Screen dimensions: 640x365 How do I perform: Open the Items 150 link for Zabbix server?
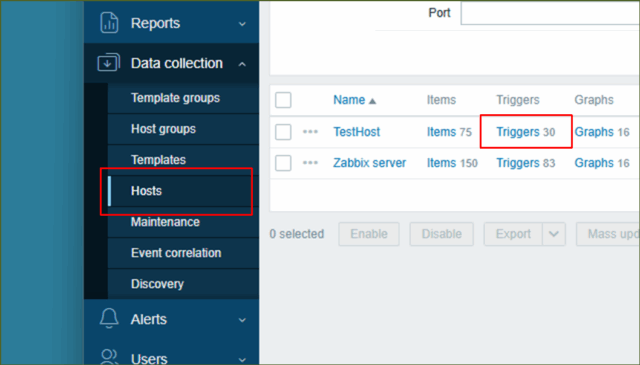coord(452,163)
